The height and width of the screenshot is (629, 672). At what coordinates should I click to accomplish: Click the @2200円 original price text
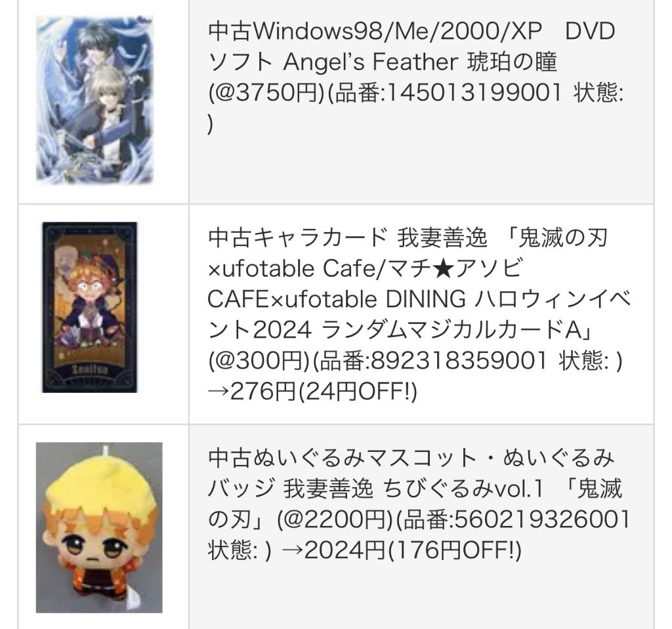(x=335, y=519)
